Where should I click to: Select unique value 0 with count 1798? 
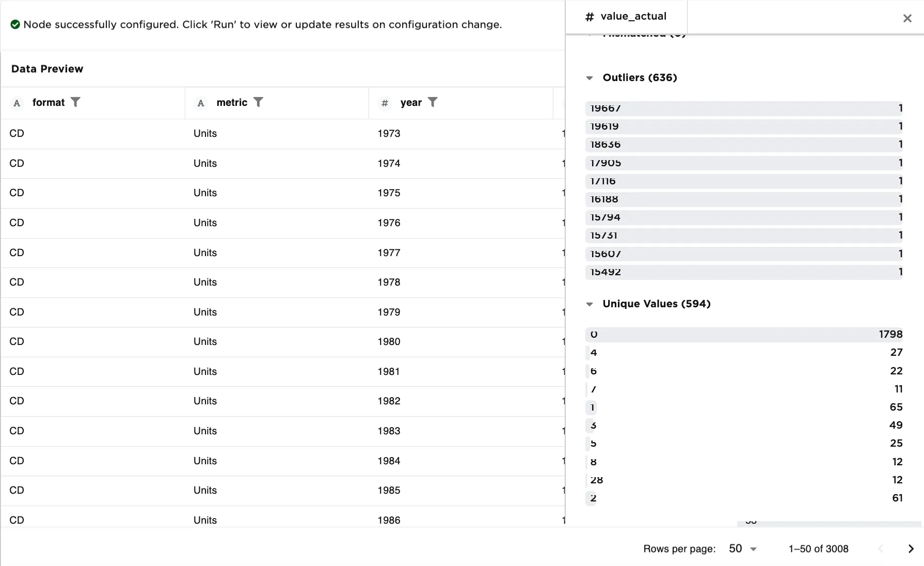coord(743,335)
